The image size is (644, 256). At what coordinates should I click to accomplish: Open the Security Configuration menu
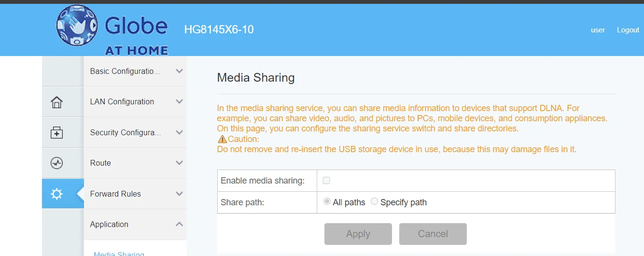click(x=135, y=132)
